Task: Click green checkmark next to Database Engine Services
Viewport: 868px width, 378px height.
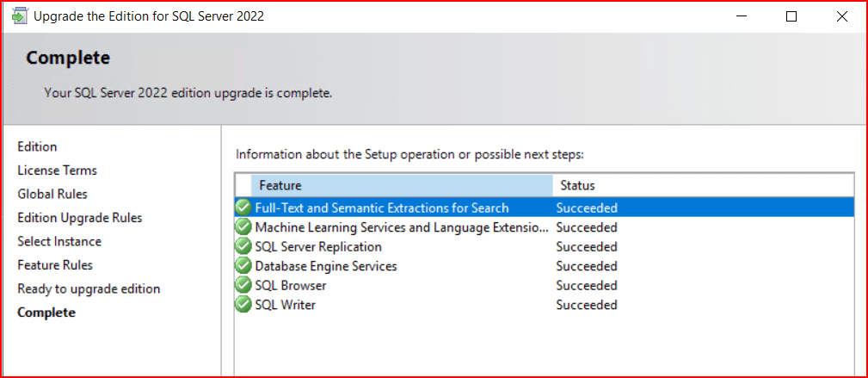Action: [x=243, y=266]
